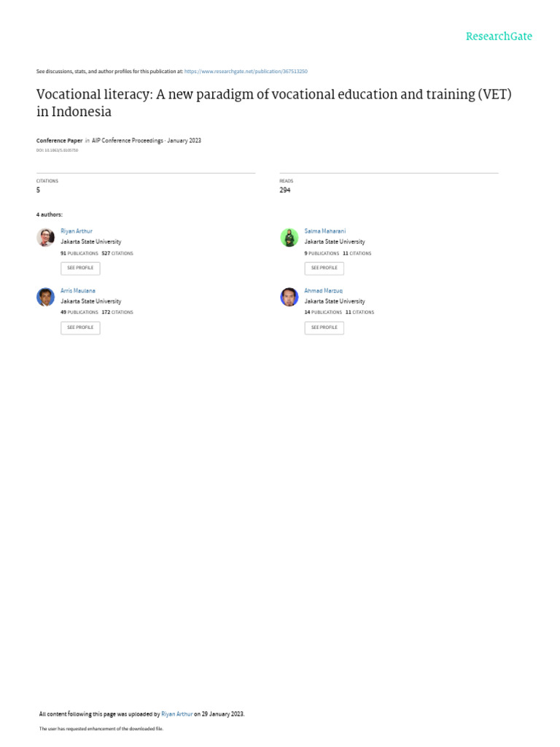The width and height of the screenshot is (560, 747).
Task: Click Salma Maharani's profile photo
Action: [289, 237]
